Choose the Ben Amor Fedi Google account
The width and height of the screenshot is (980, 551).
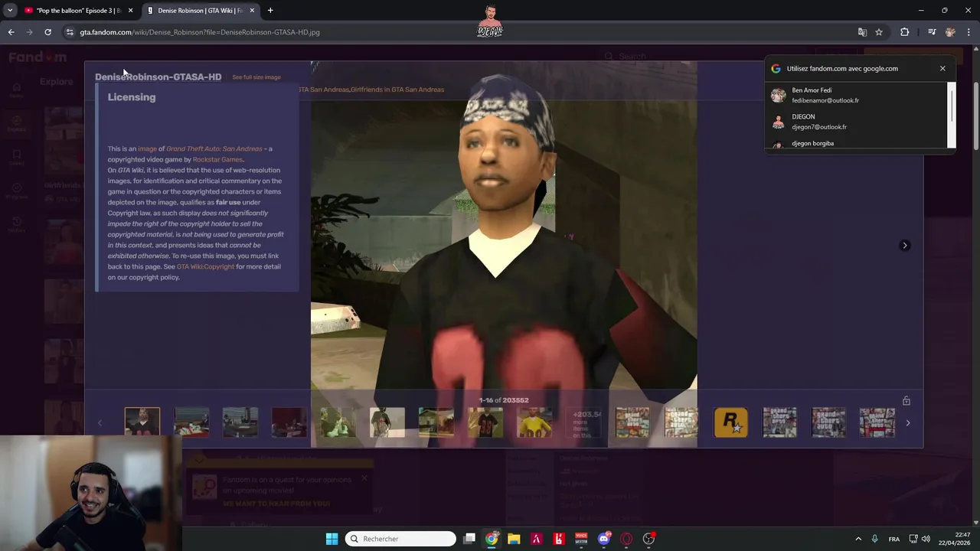[857, 95]
